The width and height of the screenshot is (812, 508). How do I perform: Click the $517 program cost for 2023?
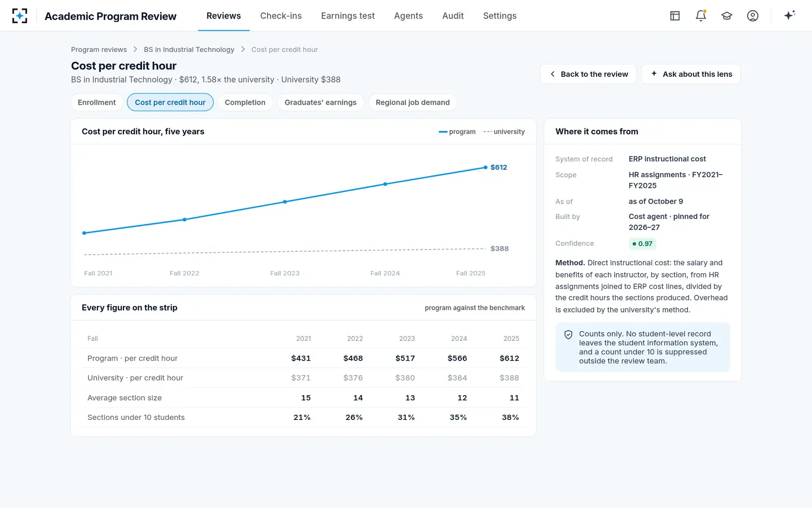point(405,358)
